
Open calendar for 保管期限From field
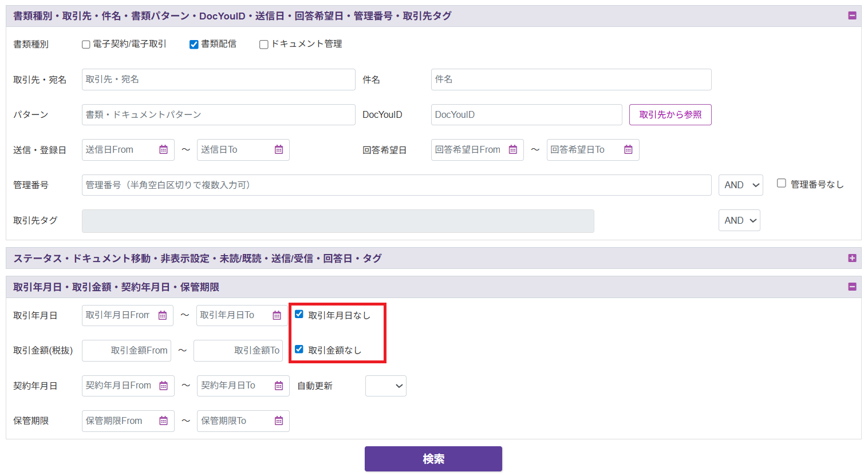164,421
